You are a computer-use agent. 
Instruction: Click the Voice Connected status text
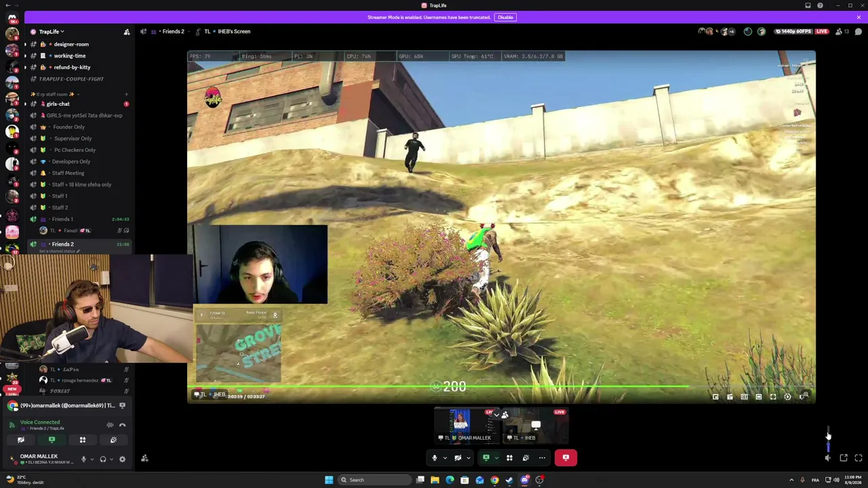40,422
